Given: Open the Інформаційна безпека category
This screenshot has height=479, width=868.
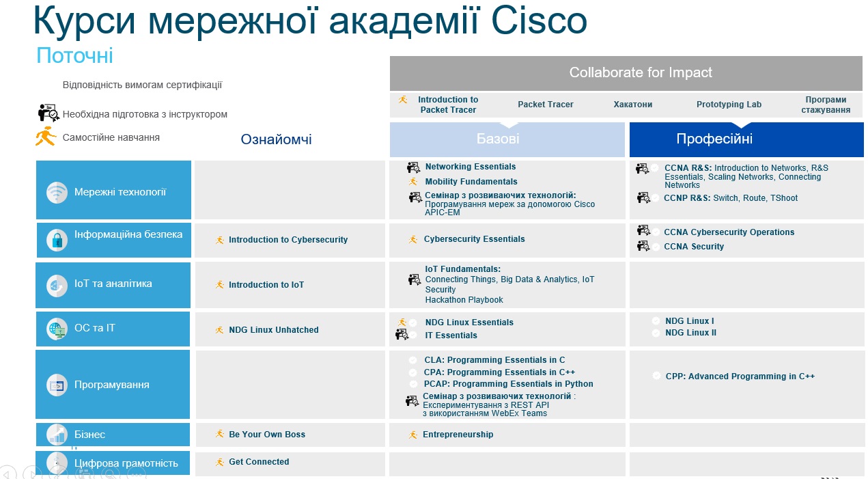Looking at the screenshot, I should 113,241.
